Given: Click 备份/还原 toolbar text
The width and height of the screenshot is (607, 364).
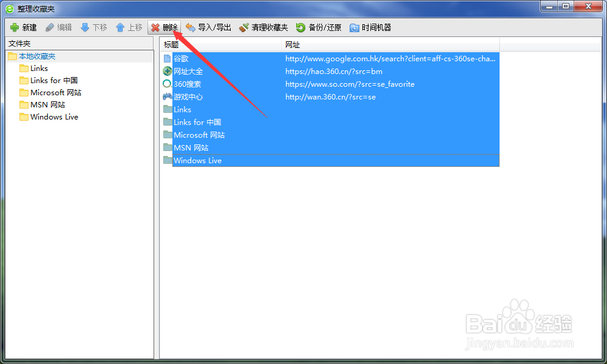Looking at the screenshot, I should (325, 27).
